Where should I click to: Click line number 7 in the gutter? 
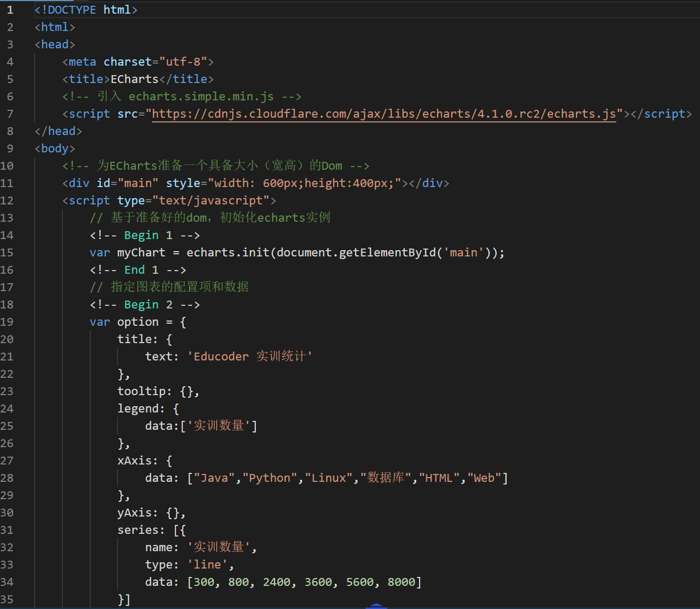click(x=10, y=114)
